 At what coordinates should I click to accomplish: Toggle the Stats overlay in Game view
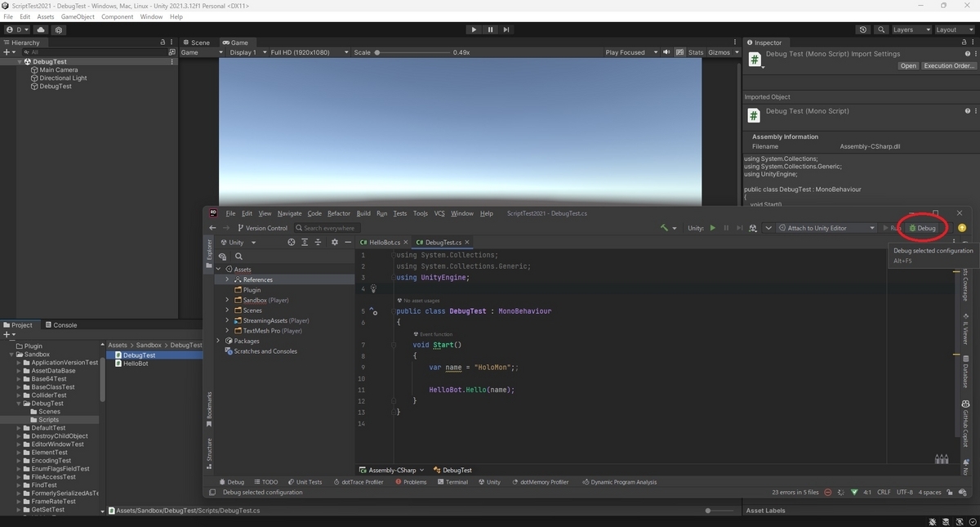click(x=696, y=52)
